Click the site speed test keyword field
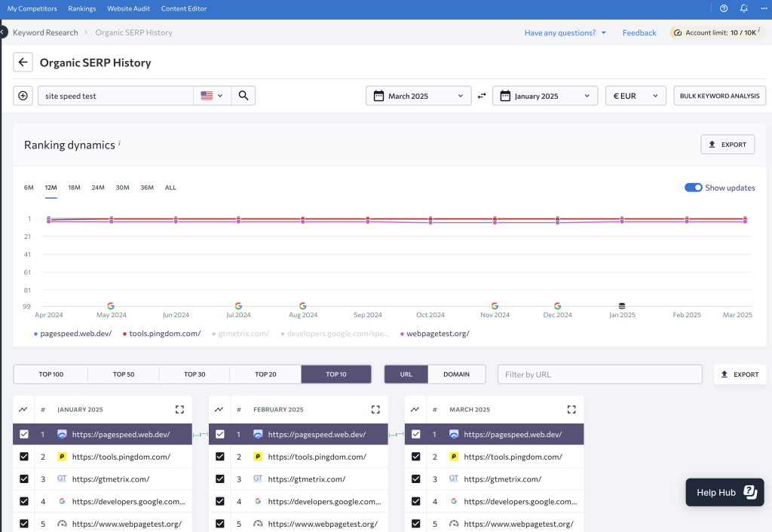This screenshot has width=772, height=532. (115, 96)
